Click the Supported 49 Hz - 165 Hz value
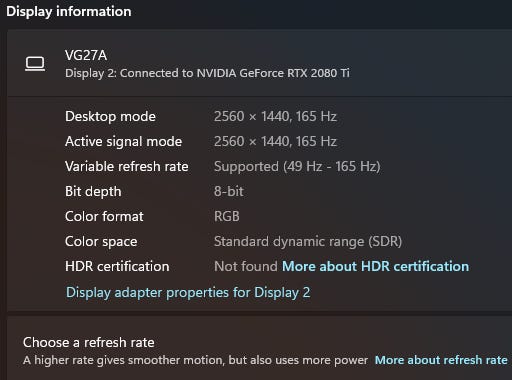 (x=297, y=166)
